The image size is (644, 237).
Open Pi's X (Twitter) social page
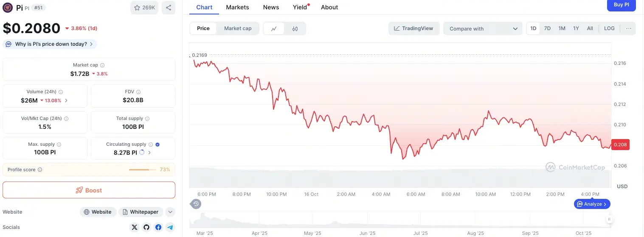(x=135, y=227)
